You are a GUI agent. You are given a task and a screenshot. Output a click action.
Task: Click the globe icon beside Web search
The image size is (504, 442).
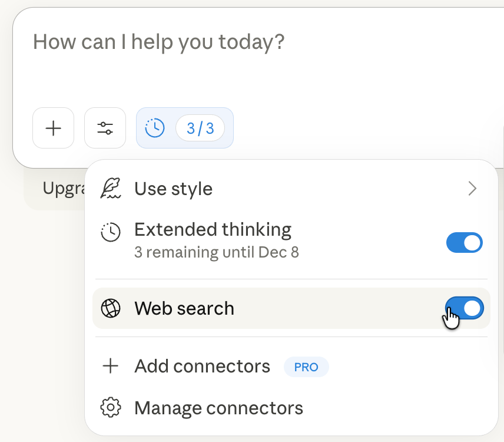tap(110, 308)
